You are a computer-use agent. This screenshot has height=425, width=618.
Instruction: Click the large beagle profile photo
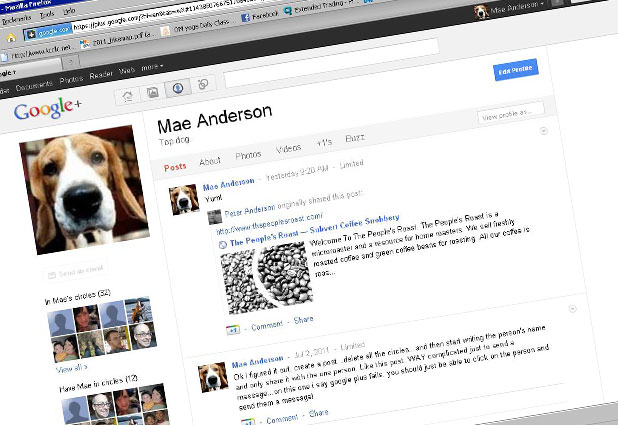(84, 190)
